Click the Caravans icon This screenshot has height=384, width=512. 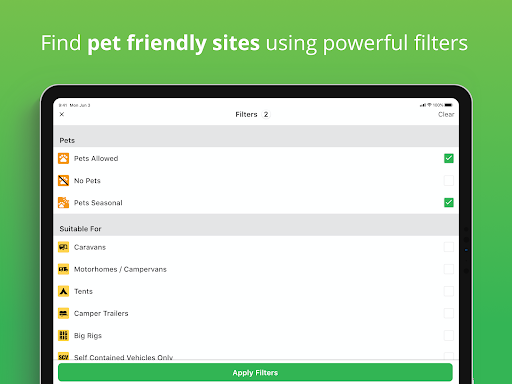[x=63, y=247]
